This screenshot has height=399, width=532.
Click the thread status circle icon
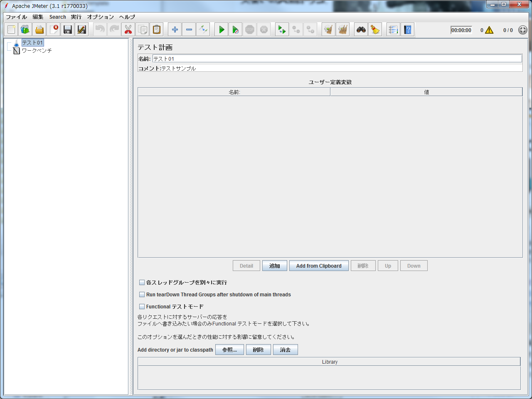(523, 30)
